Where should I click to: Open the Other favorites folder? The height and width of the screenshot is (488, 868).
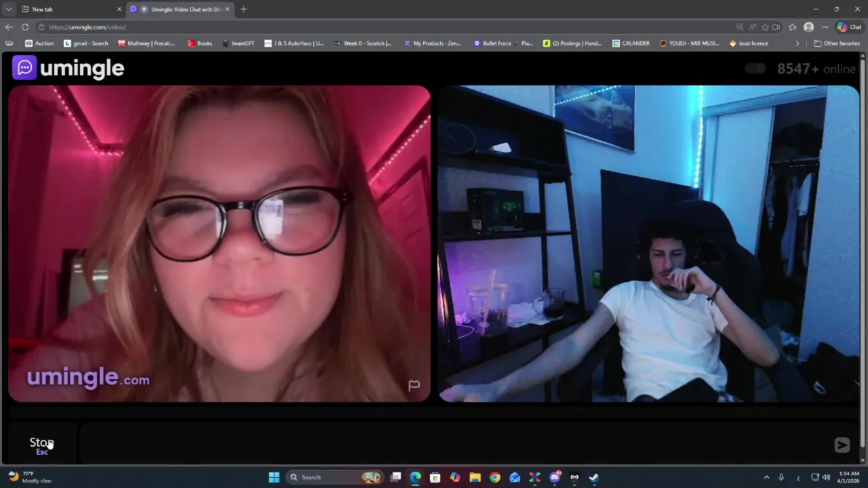837,43
